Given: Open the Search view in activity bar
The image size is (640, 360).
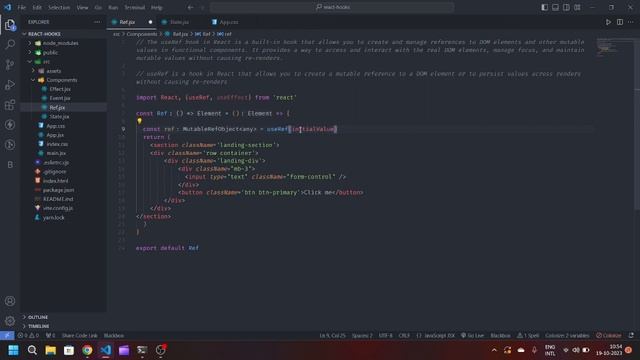Looking at the screenshot, I should 10,44.
